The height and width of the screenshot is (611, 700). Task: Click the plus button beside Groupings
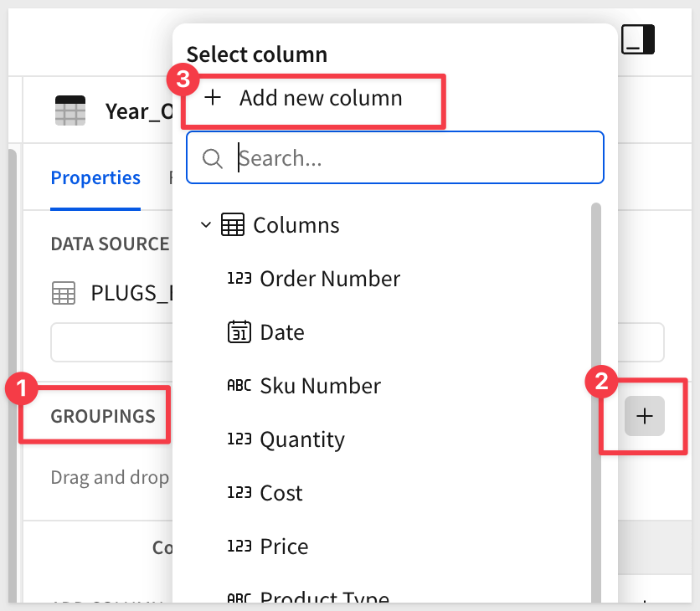pos(644,416)
